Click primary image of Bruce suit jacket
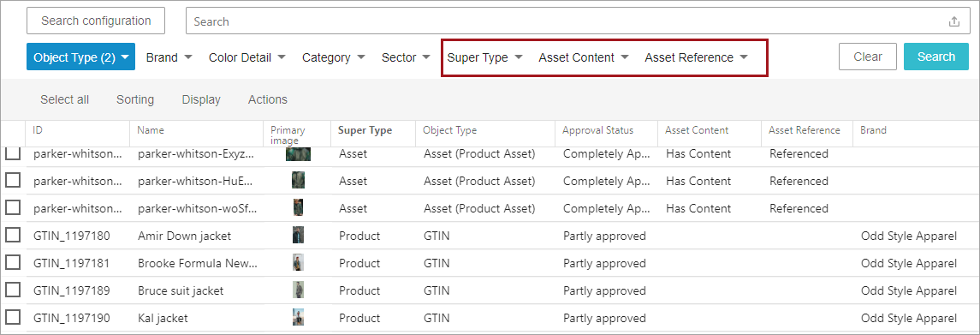The height and width of the screenshot is (335, 980). click(298, 290)
